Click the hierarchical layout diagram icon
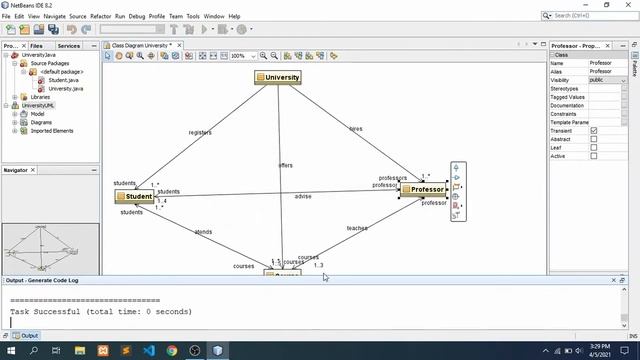640x360 pixels. tap(288, 56)
